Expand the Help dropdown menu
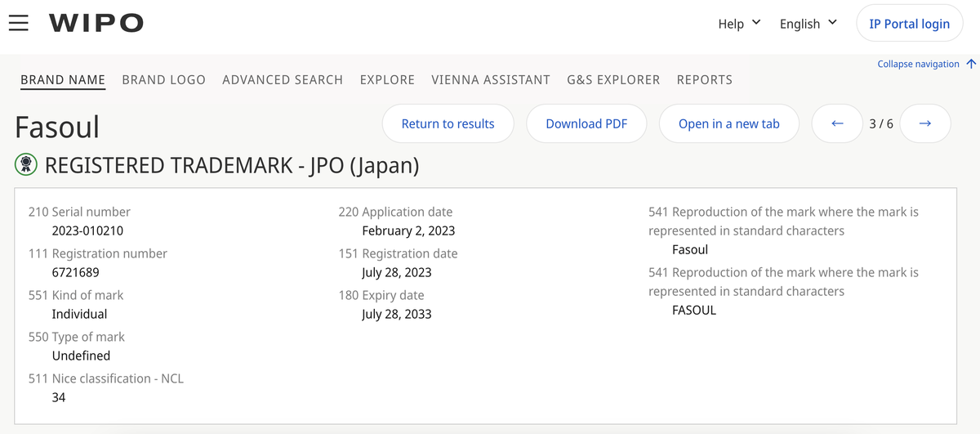This screenshot has height=434, width=980. [739, 24]
